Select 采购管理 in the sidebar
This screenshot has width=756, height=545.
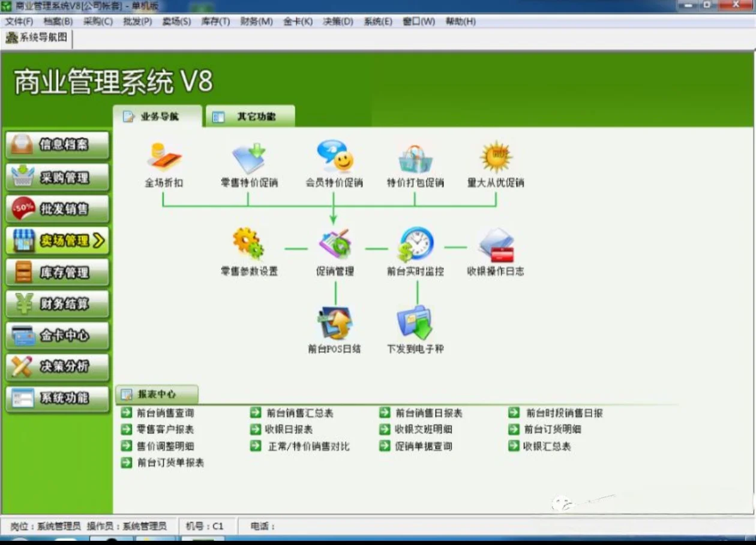pyautogui.click(x=58, y=177)
